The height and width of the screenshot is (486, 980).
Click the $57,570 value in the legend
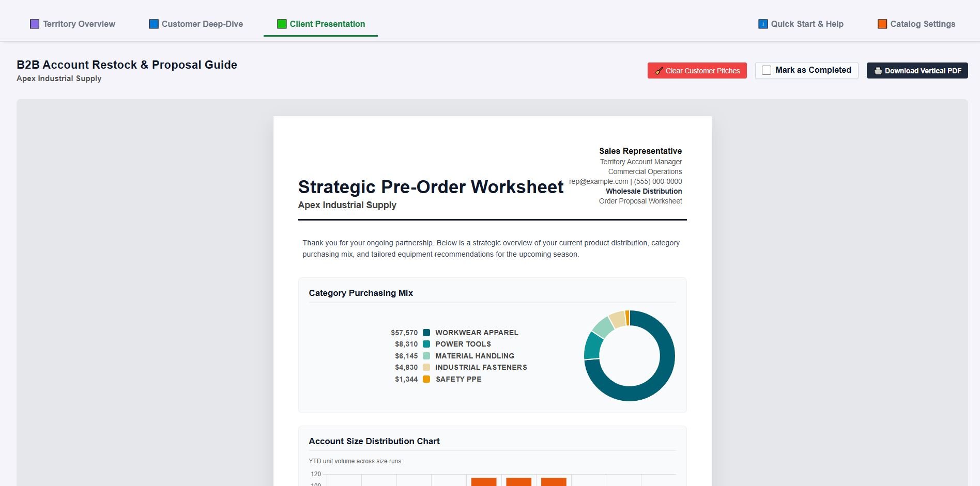click(404, 333)
